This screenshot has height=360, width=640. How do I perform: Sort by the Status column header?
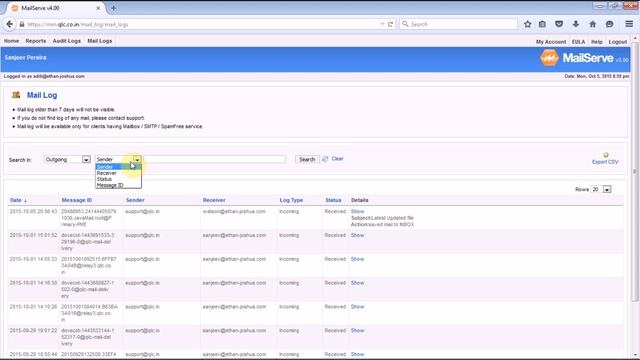[333, 200]
